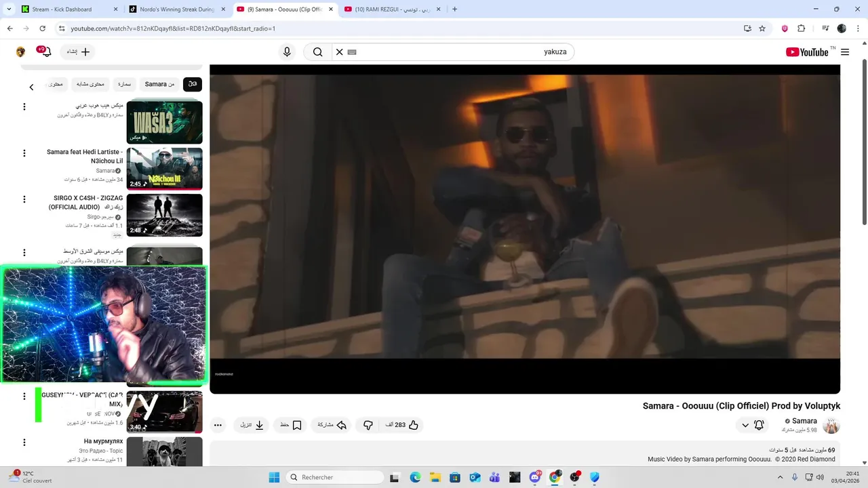Save the video with bookmark button

[292, 425]
